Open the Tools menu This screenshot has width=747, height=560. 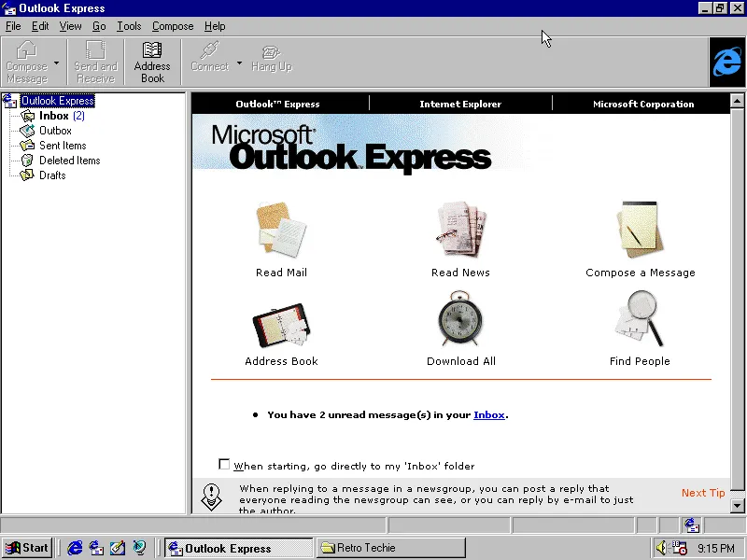pyautogui.click(x=129, y=26)
